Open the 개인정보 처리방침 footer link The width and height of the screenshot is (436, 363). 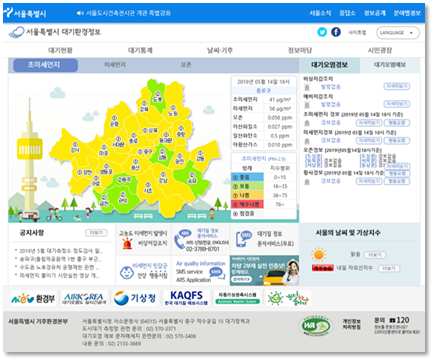[352, 324]
